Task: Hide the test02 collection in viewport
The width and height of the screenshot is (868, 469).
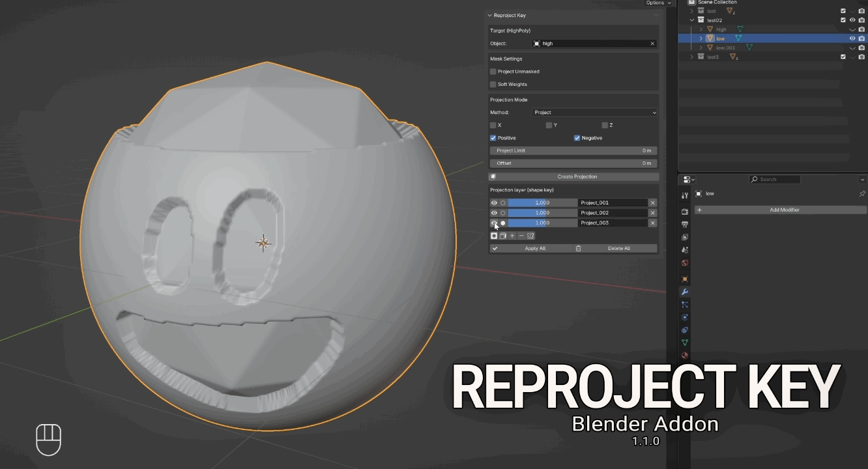Action: pyautogui.click(x=852, y=20)
